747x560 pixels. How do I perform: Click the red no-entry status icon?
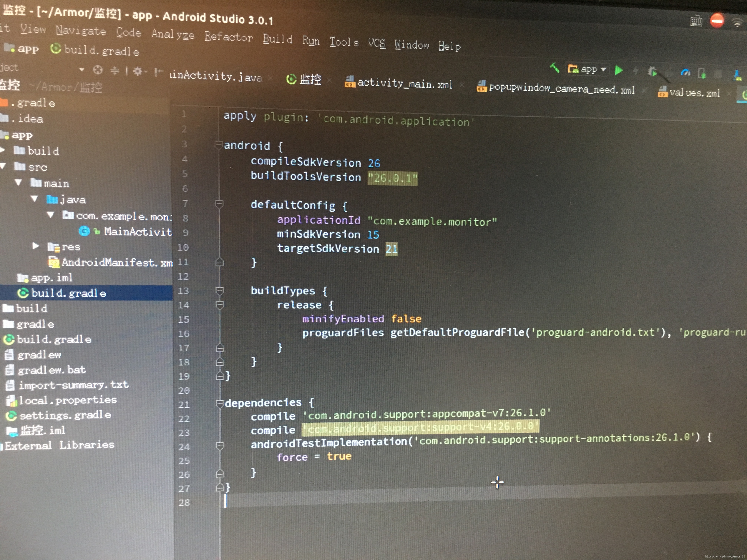[x=717, y=21]
